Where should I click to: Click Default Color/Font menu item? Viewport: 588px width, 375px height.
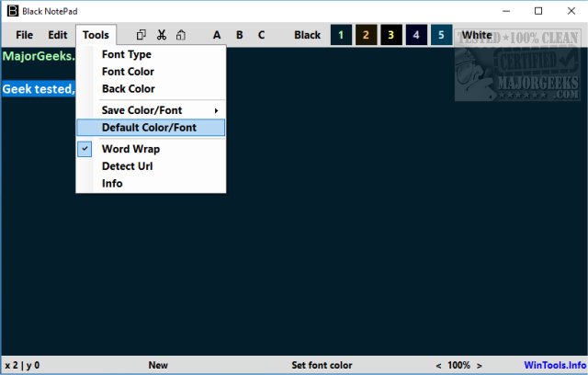click(151, 128)
